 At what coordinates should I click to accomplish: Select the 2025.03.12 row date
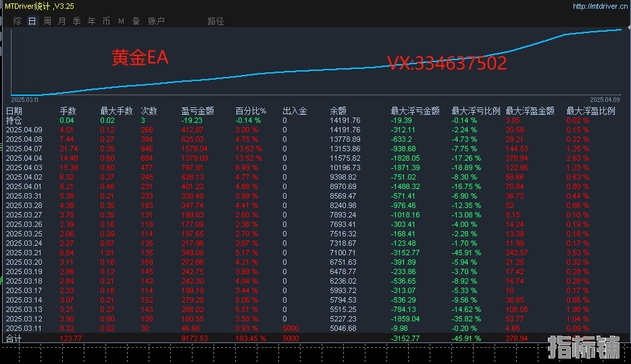coord(24,319)
